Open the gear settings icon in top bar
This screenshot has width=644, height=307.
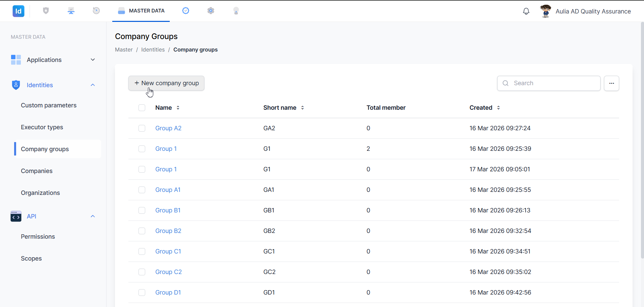pos(211,11)
